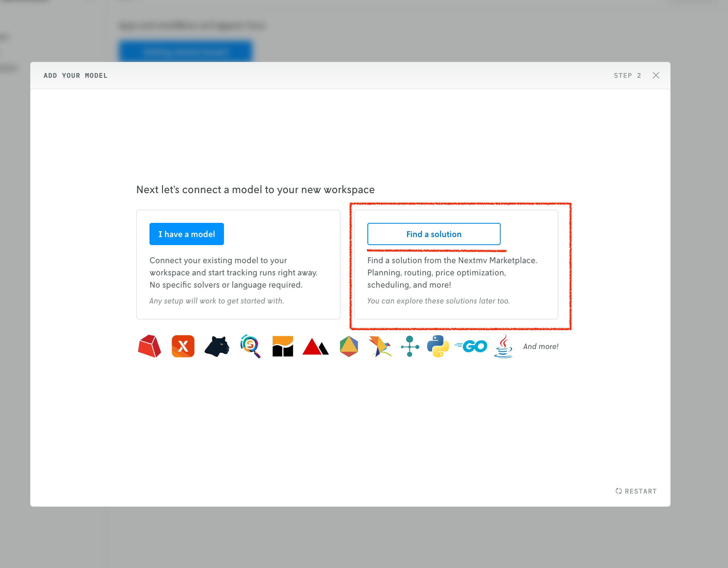Click the blurred blue button behind dialog
This screenshot has height=568, width=728.
pyautogui.click(x=186, y=51)
